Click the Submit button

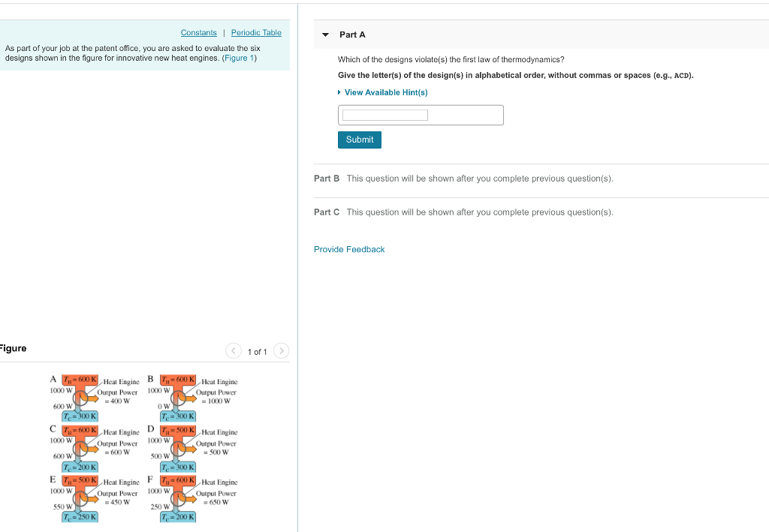pyautogui.click(x=360, y=140)
